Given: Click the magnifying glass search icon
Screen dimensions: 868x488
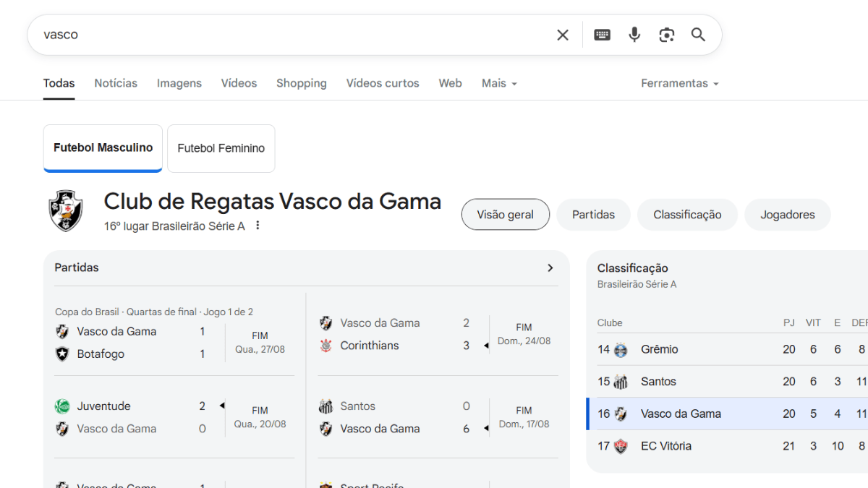Looking at the screenshot, I should tap(698, 35).
